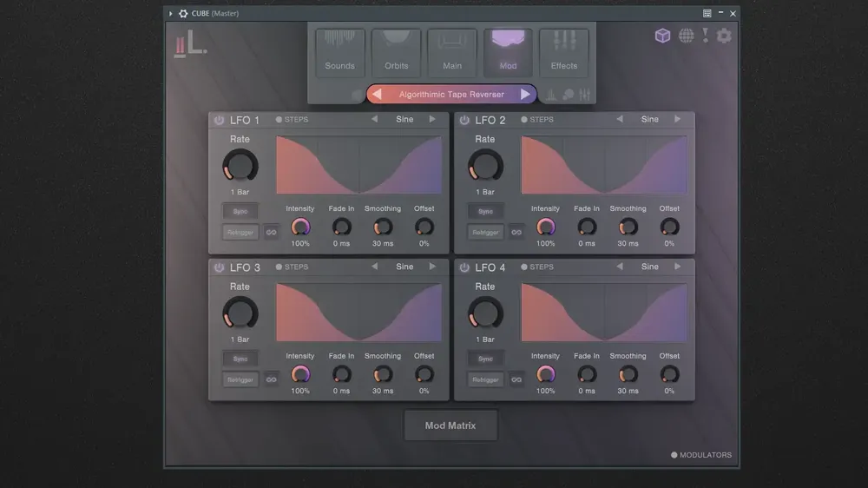Click Sync button in LFO 2

[485, 211]
